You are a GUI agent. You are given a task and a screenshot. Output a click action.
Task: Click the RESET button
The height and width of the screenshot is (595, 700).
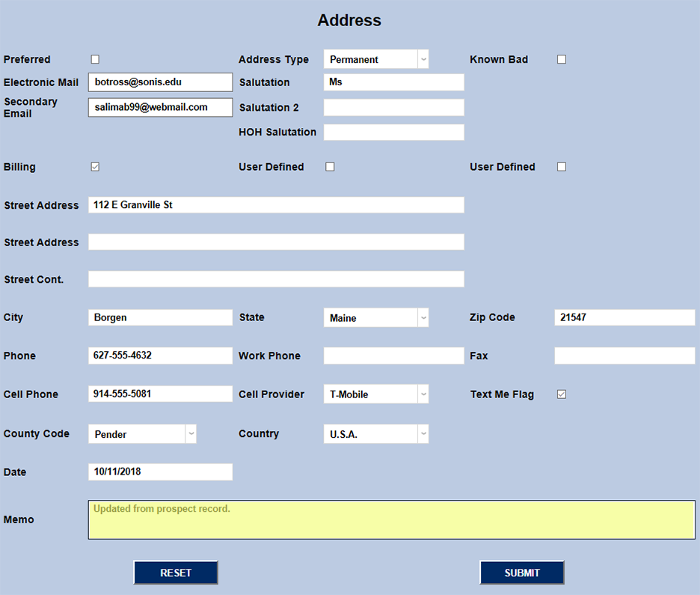[176, 572]
